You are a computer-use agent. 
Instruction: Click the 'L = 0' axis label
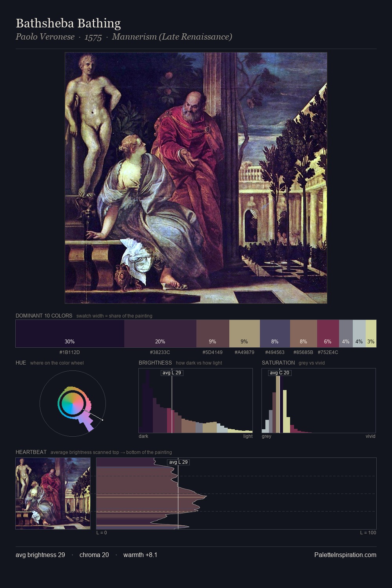pyautogui.click(x=102, y=533)
